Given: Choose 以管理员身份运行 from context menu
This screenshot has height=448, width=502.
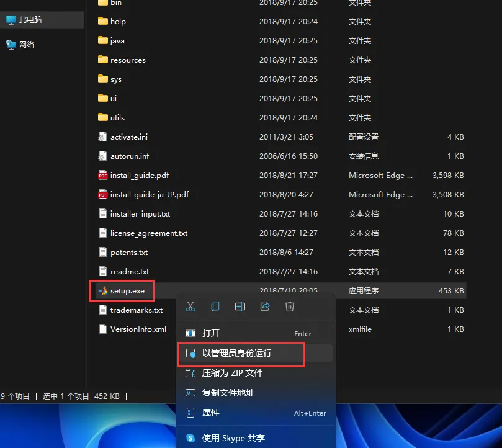Looking at the screenshot, I should tap(256, 353).
